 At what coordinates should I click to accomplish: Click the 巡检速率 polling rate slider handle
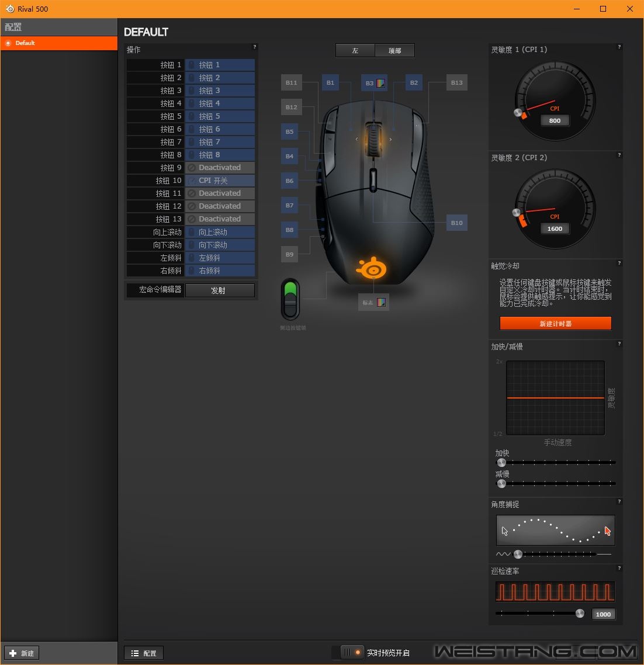pyautogui.click(x=580, y=613)
